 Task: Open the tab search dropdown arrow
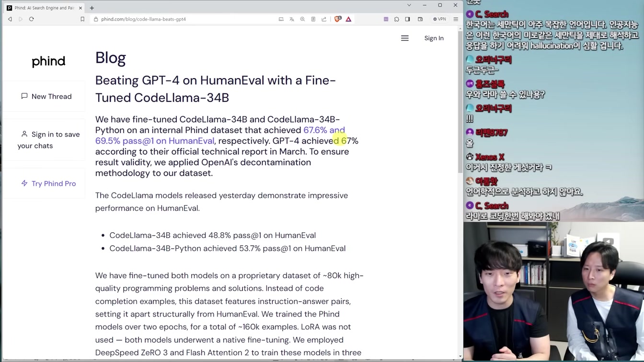[409, 5]
